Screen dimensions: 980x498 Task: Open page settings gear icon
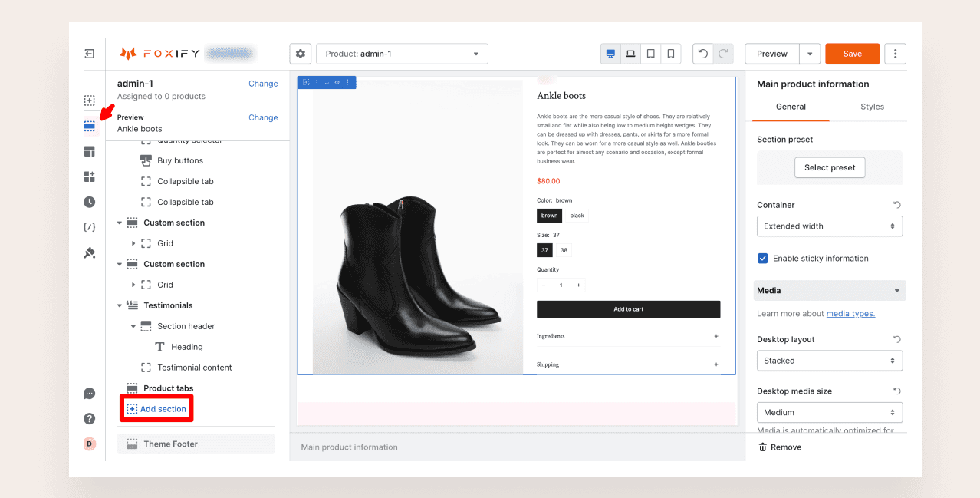301,54
